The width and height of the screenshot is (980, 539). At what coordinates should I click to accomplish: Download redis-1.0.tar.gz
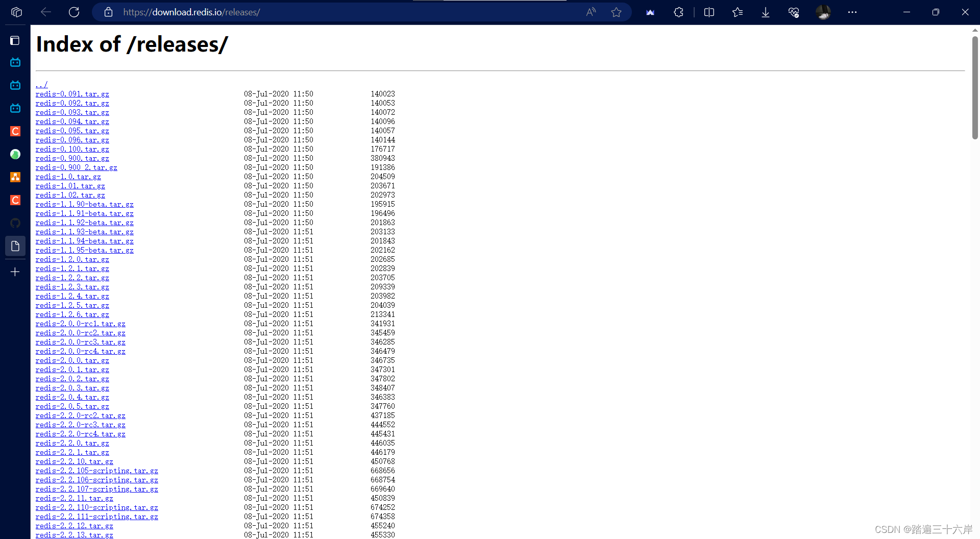tap(68, 177)
